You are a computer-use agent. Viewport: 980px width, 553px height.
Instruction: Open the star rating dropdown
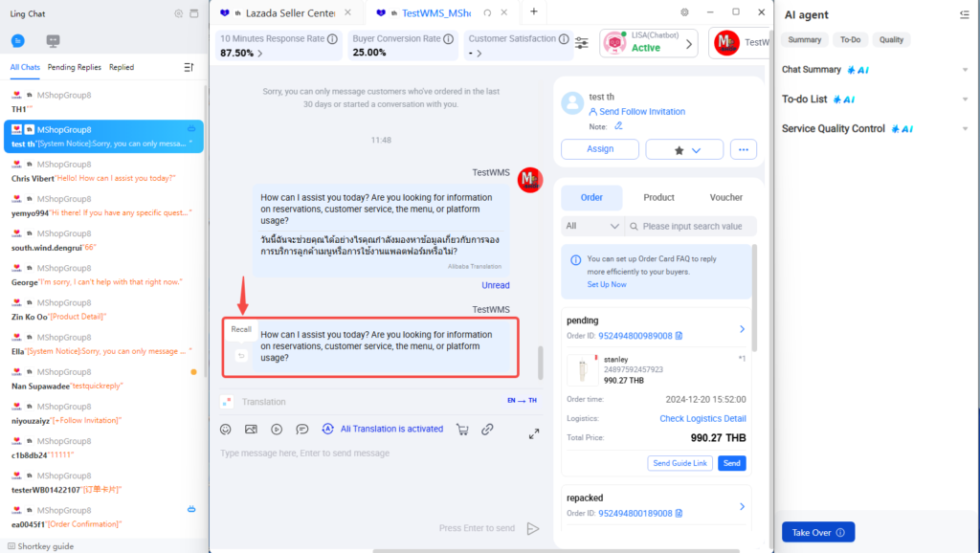pyautogui.click(x=684, y=149)
